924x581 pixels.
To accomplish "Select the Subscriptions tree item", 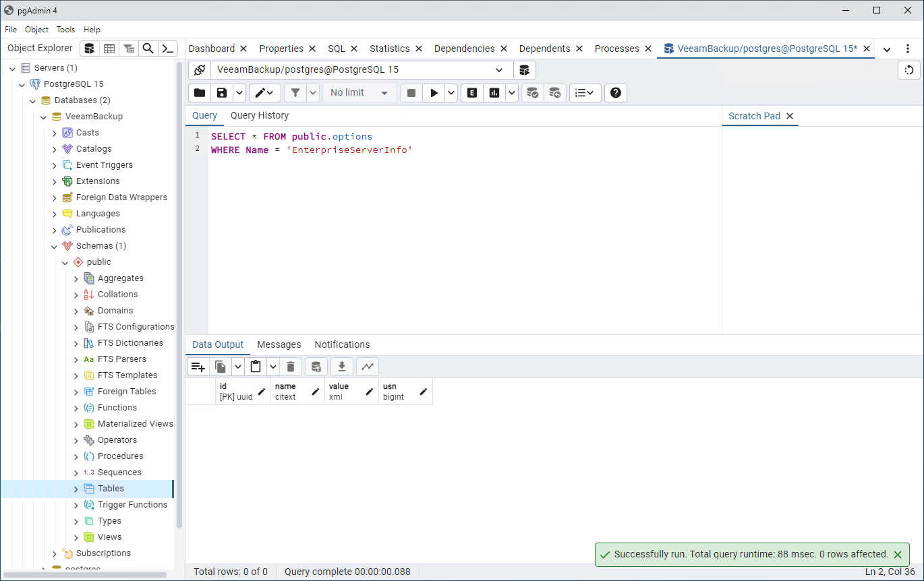I will pos(103,553).
